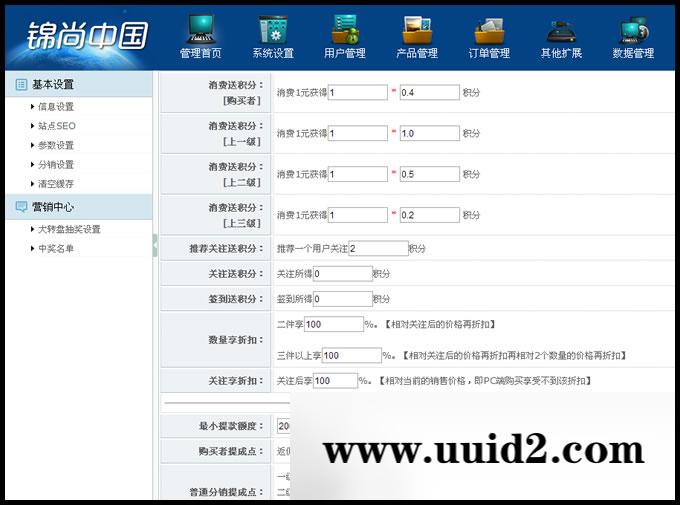Click 二件享 discount field

coord(334,324)
